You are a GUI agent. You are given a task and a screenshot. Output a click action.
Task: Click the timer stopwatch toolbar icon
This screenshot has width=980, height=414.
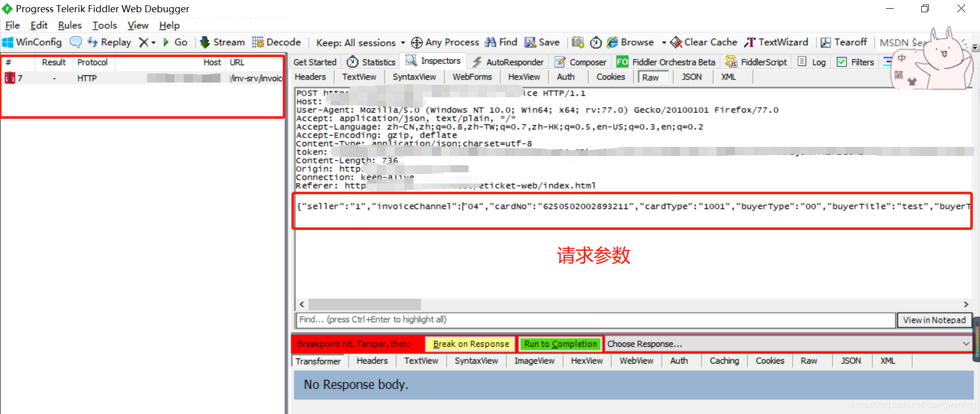[x=596, y=42]
